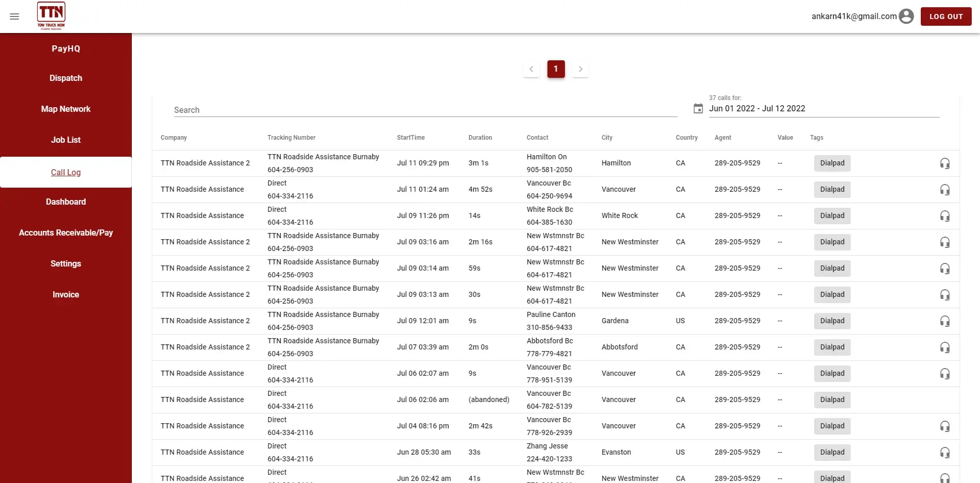This screenshot has height=483, width=980.
Task: Play recording for Abbotsford call
Action: coord(944,347)
